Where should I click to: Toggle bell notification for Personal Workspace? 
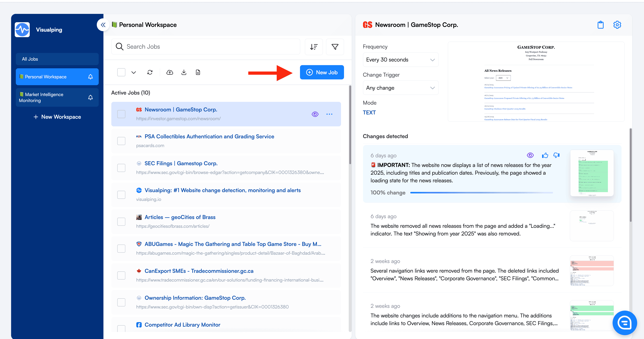point(91,77)
